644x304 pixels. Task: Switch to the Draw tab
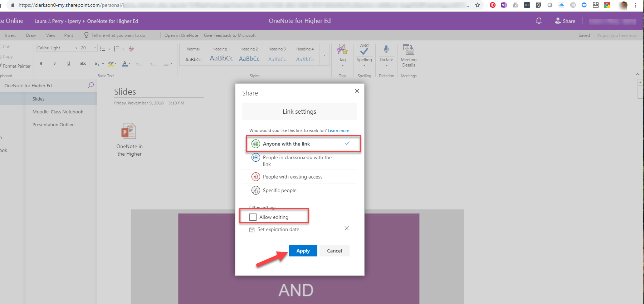click(31, 35)
